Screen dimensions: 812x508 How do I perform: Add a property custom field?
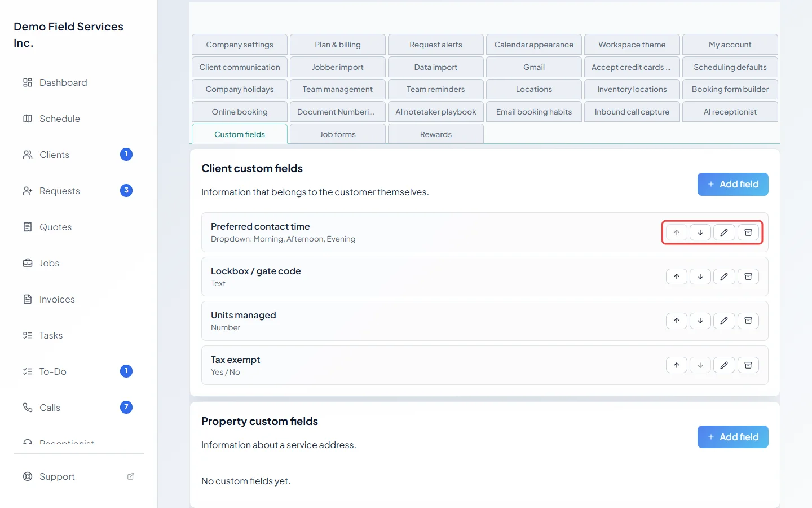tap(733, 437)
